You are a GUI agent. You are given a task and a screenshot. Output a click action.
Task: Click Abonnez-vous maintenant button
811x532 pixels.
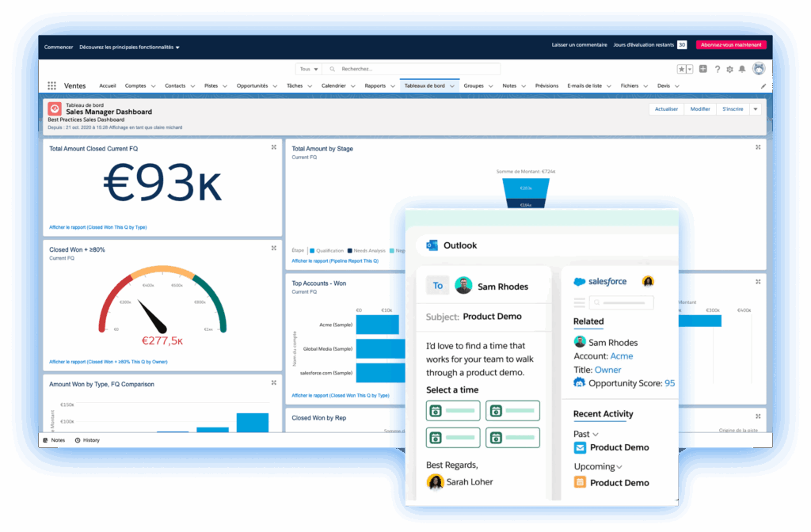(x=731, y=45)
